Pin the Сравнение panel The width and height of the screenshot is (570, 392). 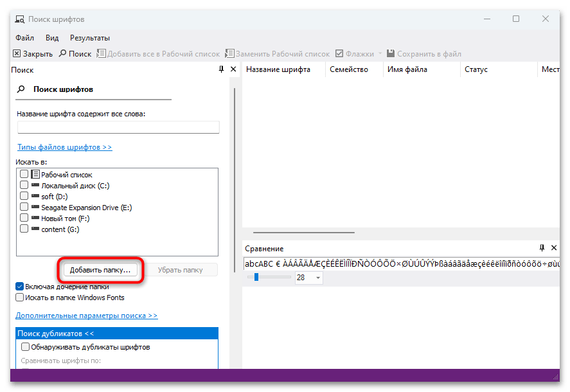pyautogui.click(x=542, y=248)
